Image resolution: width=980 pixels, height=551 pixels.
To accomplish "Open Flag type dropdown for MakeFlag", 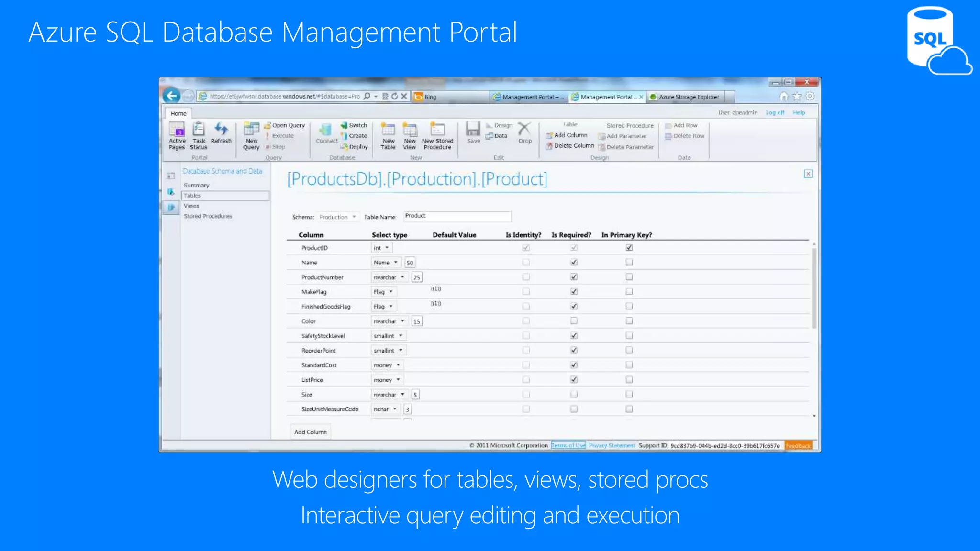I will (384, 292).
